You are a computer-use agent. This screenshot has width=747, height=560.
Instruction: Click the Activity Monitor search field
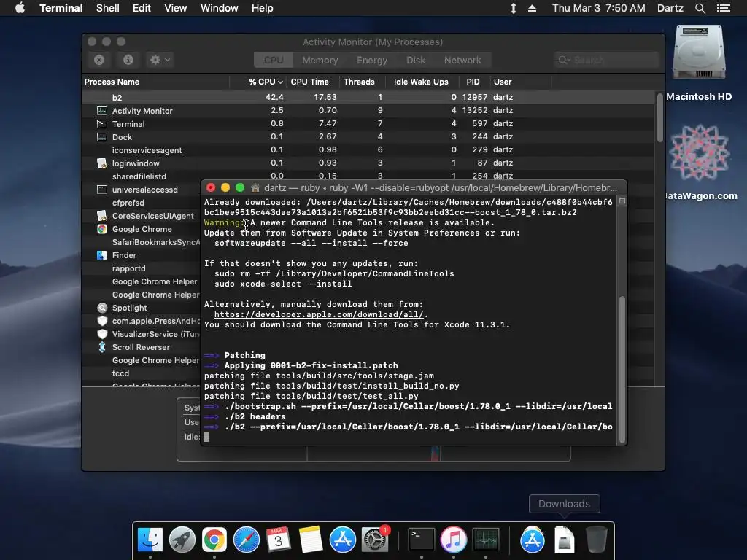[606, 60]
